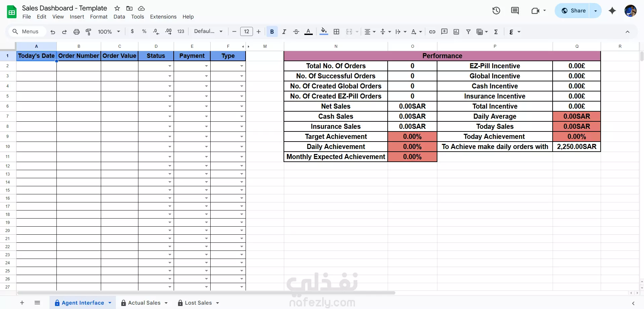Click font size field 12
The height and width of the screenshot is (309, 644).
tap(247, 32)
